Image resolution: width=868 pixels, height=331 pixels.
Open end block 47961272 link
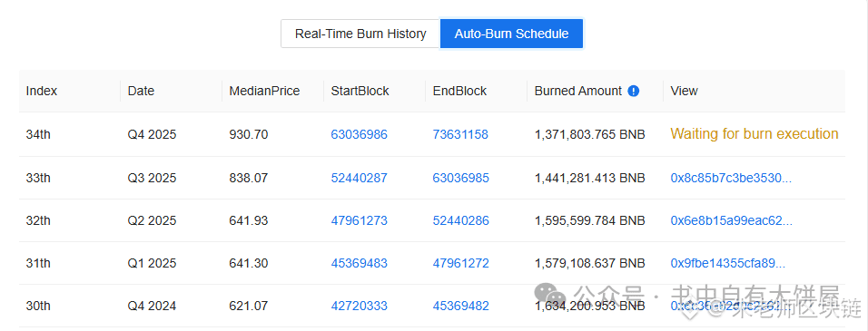pos(461,263)
